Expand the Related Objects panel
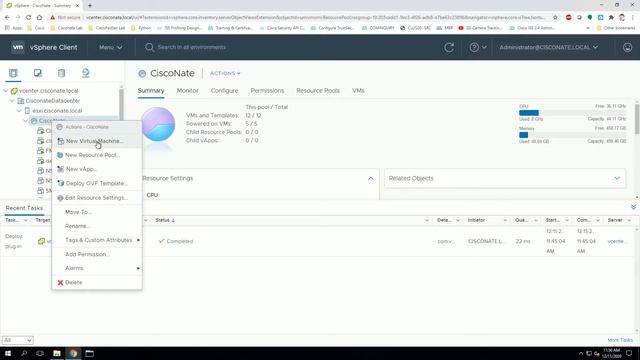The height and width of the screenshot is (360, 640). [617, 178]
